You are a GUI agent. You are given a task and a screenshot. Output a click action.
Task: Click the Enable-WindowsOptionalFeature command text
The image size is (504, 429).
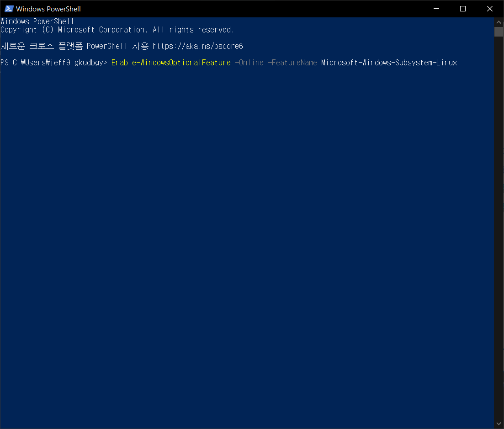171,63
